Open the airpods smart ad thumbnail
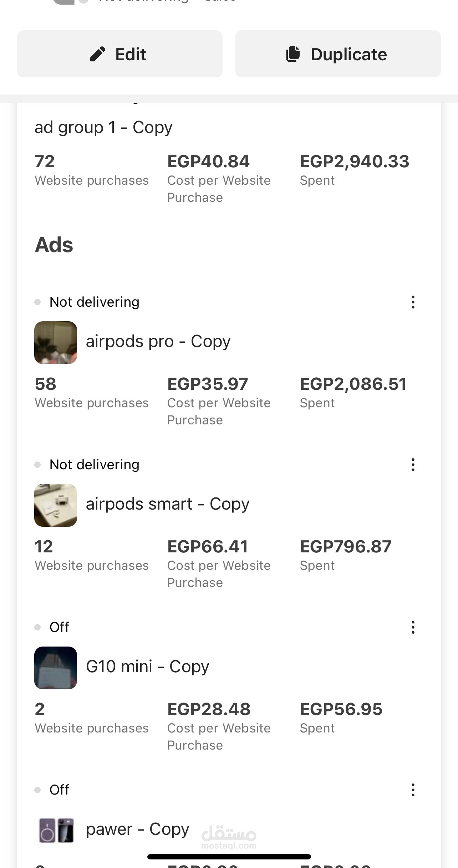 pos(56,505)
